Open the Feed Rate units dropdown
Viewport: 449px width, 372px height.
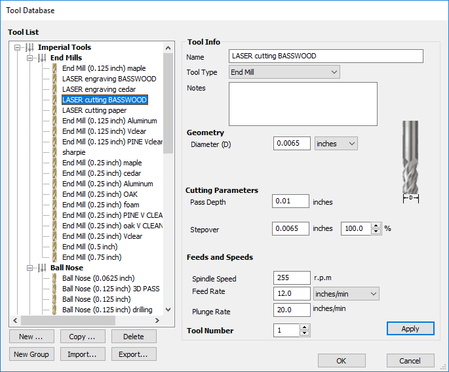[x=346, y=294]
